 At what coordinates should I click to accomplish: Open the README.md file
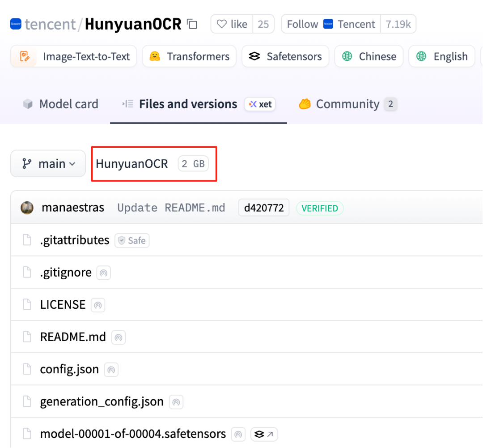(73, 337)
